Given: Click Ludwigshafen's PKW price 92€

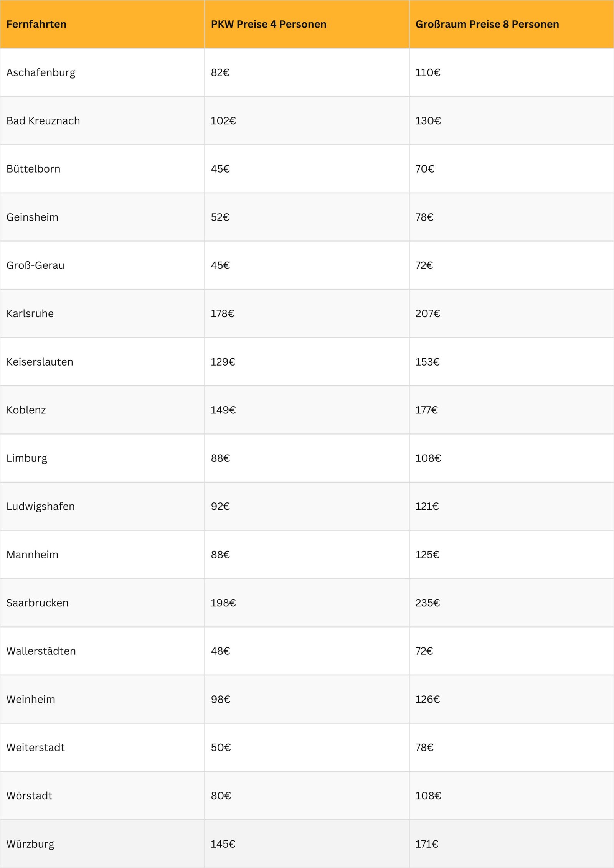Looking at the screenshot, I should click(x=220, y=506).
